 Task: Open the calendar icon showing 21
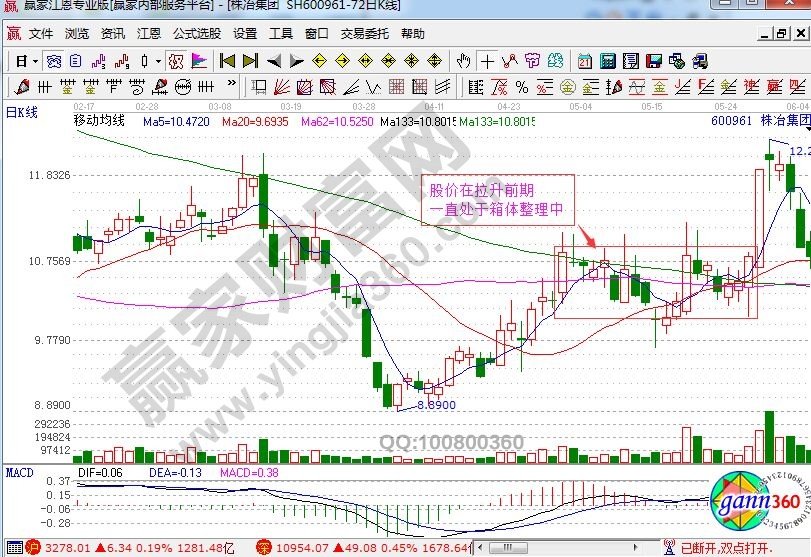pos(584,61)
